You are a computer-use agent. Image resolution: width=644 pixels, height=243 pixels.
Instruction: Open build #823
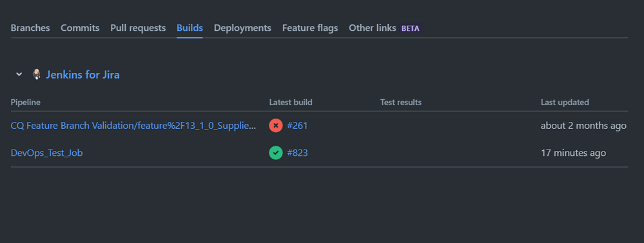click(x=297, y=153)
